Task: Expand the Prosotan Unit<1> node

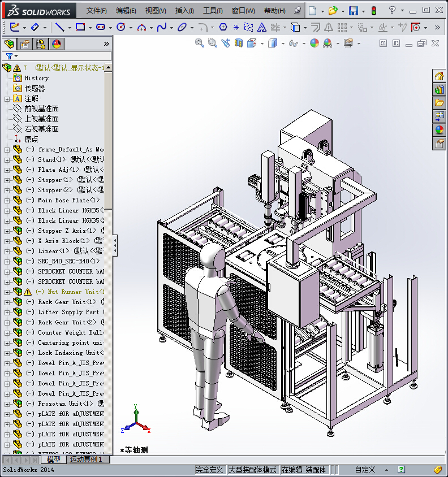Action: click(x=7, y=404)
